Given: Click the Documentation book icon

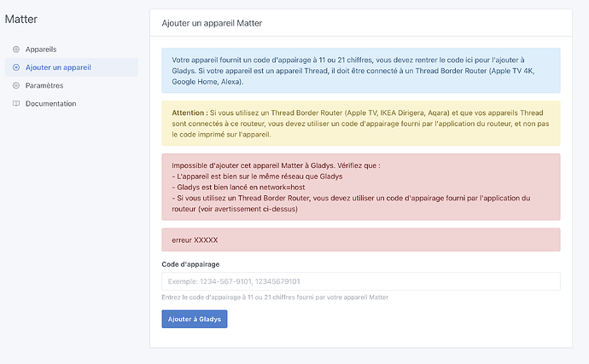Looking at the screenshot, I should 15,104.
